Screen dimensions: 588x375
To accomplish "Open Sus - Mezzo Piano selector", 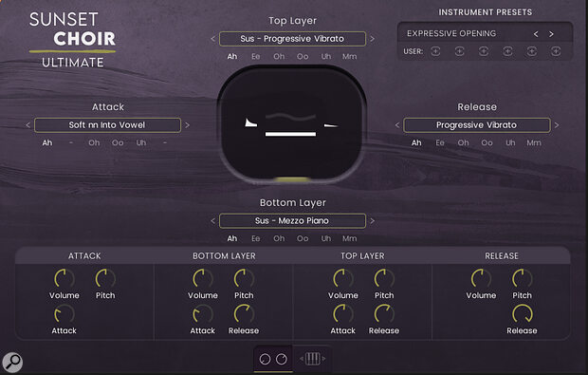I will [x=292, y=220].
